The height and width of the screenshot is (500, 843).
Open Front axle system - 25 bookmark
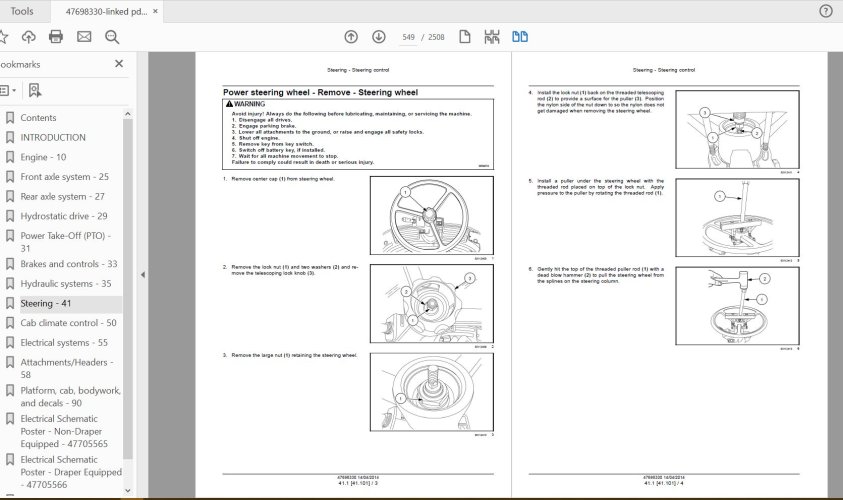click(65, 177)
